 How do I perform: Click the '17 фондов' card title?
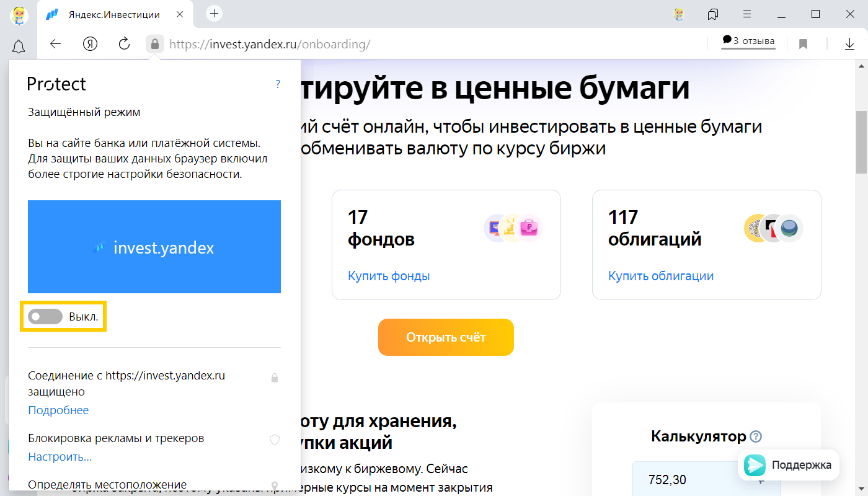pos(381,228)
